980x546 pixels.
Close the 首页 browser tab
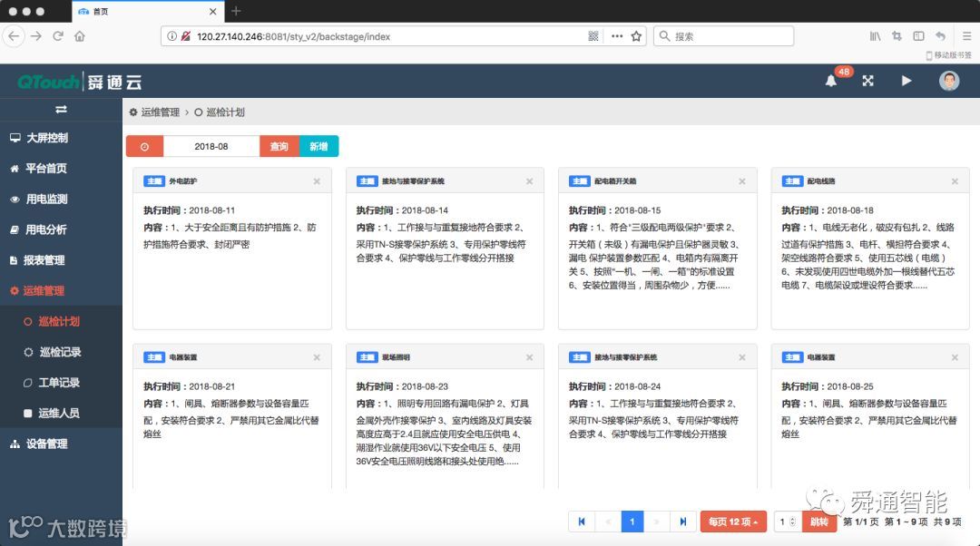pos(212,11)
